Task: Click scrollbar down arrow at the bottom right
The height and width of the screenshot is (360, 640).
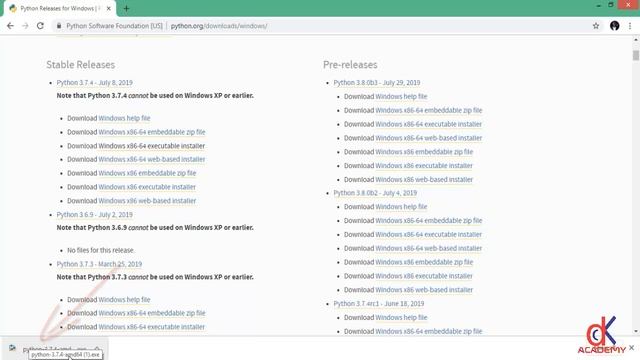Action: pyautogui.click(x=636, y=331)
